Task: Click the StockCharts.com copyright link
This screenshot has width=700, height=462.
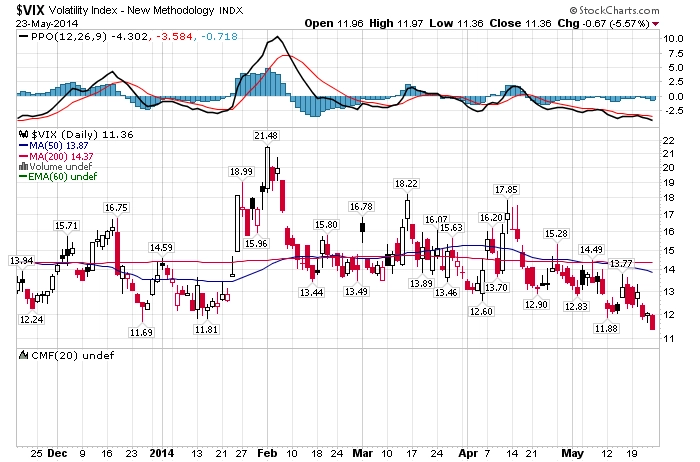Action: point(614,10)
